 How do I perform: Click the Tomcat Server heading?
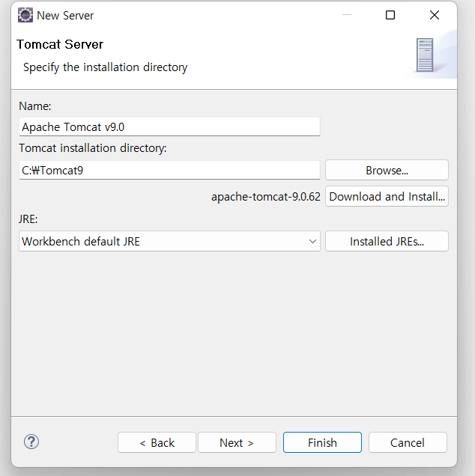60,44
